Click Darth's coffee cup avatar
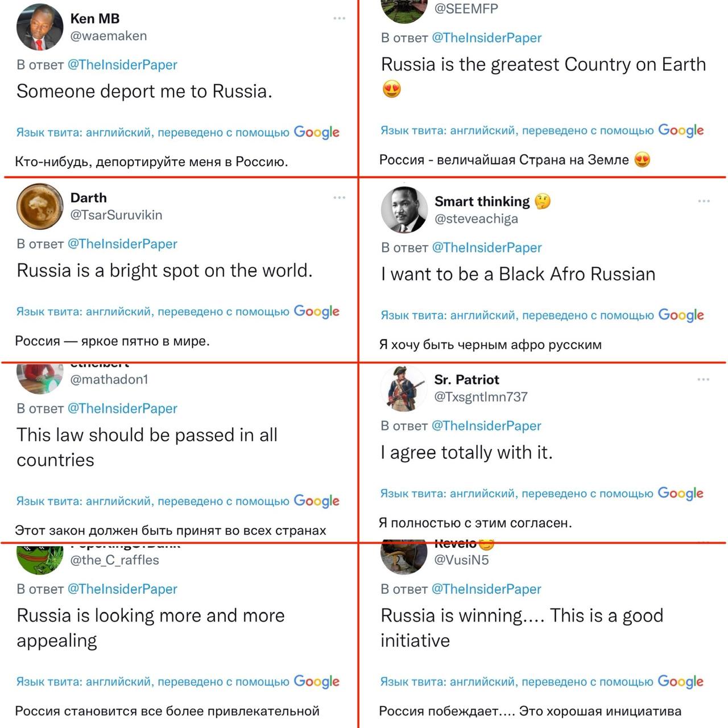Screen dimensions: 728x728 pos(40,206)
